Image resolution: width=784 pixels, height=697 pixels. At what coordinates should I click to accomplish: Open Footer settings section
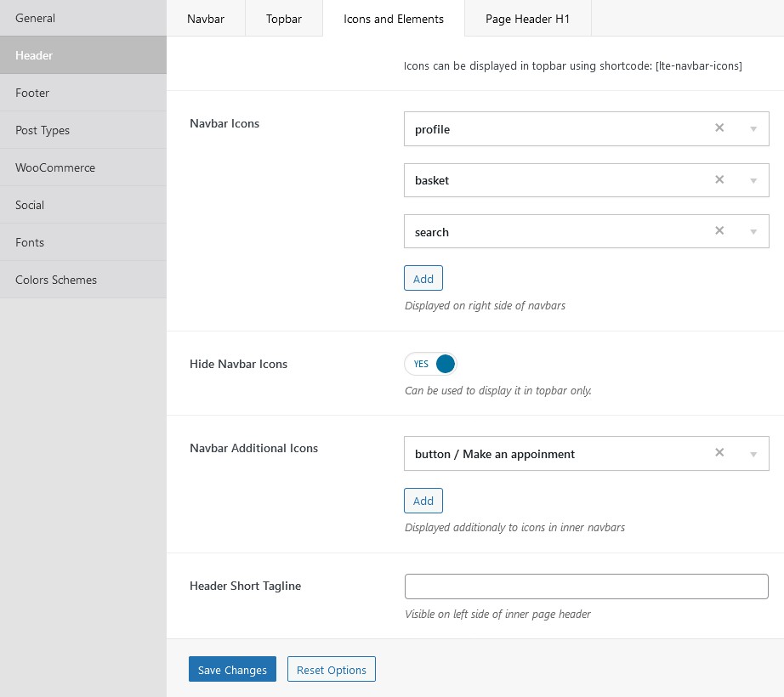pos(83,93)
